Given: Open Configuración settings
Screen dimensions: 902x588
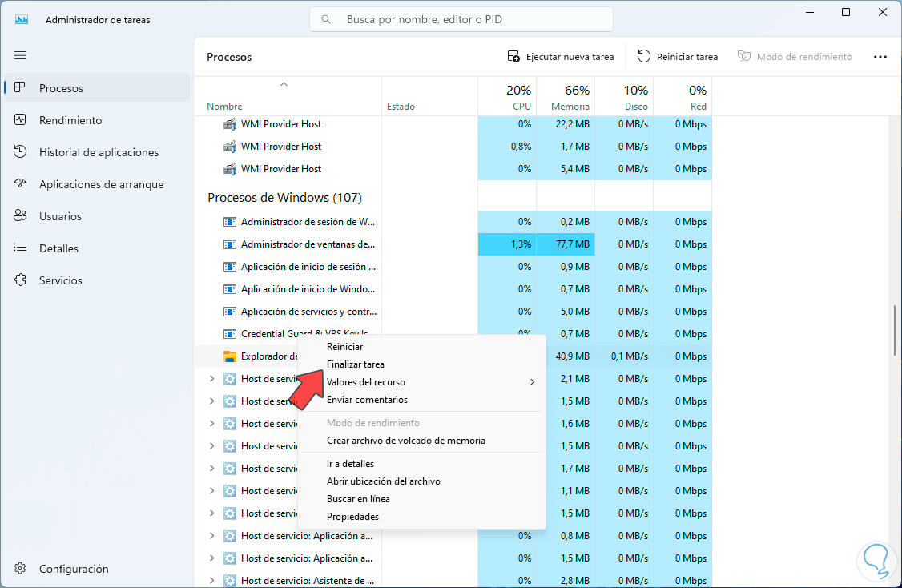Looking at the screenshot, I should point(74,569).
